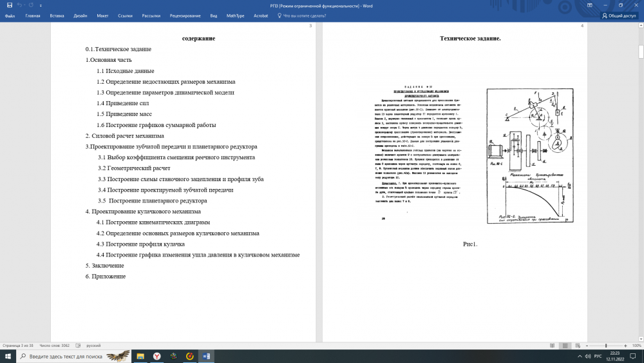The image size is (644, 363).
Task: Click the page count 'Страница 3 из 38' status
Action: pos(17,346)
